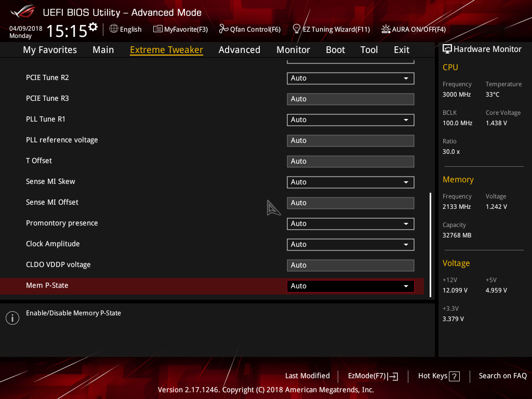Select the Extreme Tweaker tab
Image resolution: width=532 pixels, height=399 pixels.
pyautogui.click(x=167, y=50)
